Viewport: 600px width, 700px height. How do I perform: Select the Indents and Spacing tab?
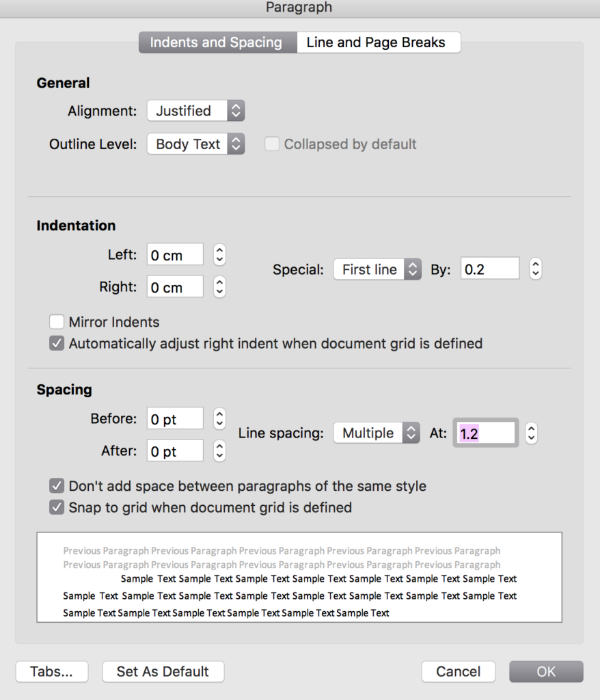click(x=217, y=42)
